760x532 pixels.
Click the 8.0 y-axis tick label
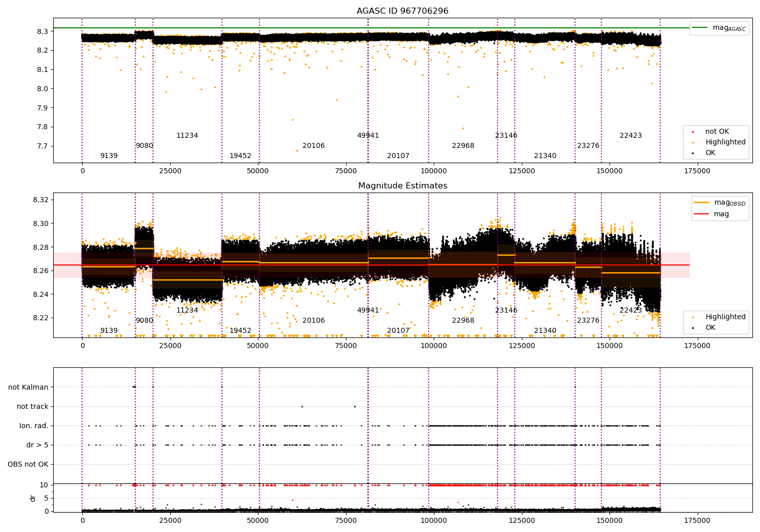43,89
